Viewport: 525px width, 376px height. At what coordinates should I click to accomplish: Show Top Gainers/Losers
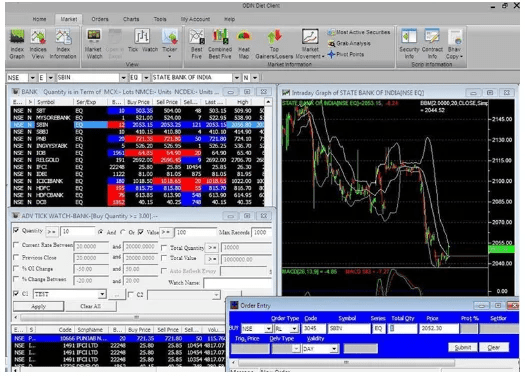[x=274, y=44]
